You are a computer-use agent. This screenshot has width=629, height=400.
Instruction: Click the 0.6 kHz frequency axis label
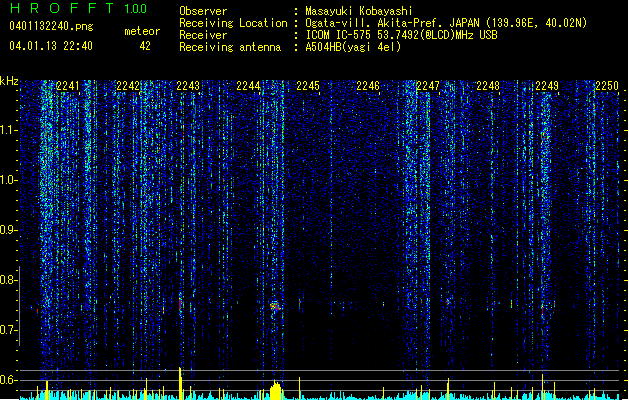(8, 380)
